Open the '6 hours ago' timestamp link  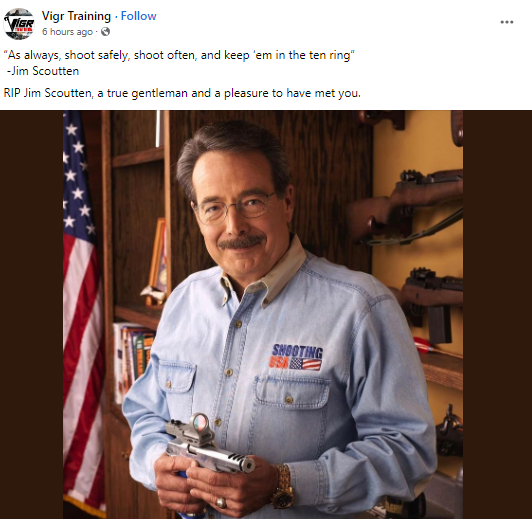point(67,32)
